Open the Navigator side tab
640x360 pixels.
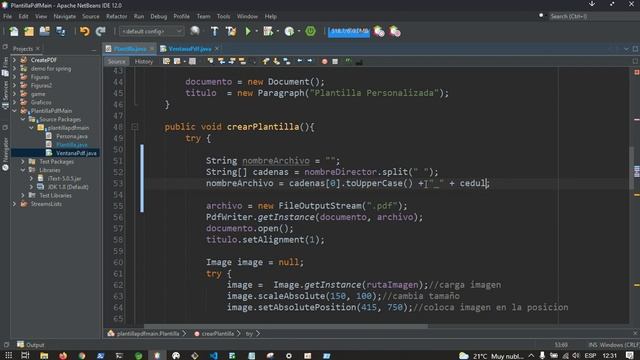click(x=5, y=154)
